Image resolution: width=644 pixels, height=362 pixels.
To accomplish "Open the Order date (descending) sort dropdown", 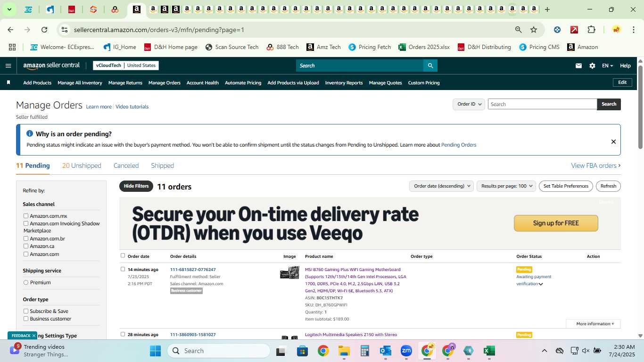I will [x=441, y=186].
